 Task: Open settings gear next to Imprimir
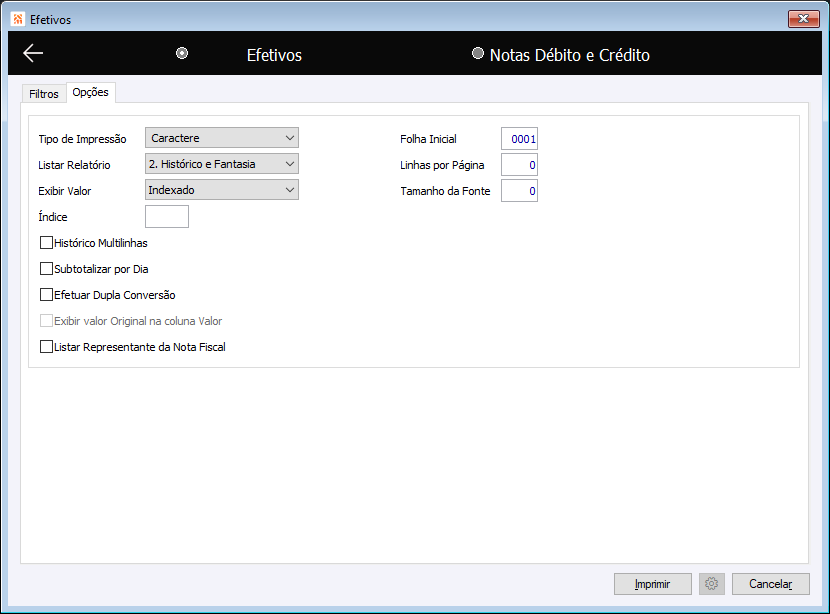click(711, 584)
